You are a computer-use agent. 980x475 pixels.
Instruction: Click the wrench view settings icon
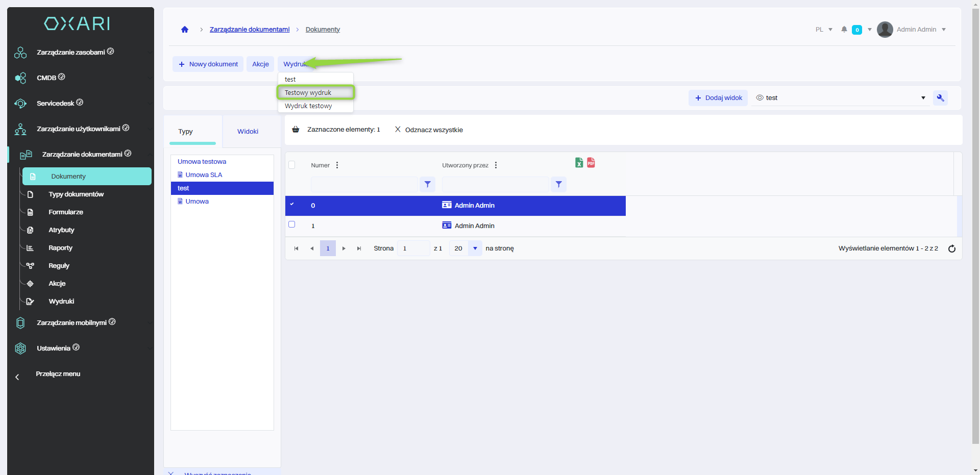tap(940, 98)
